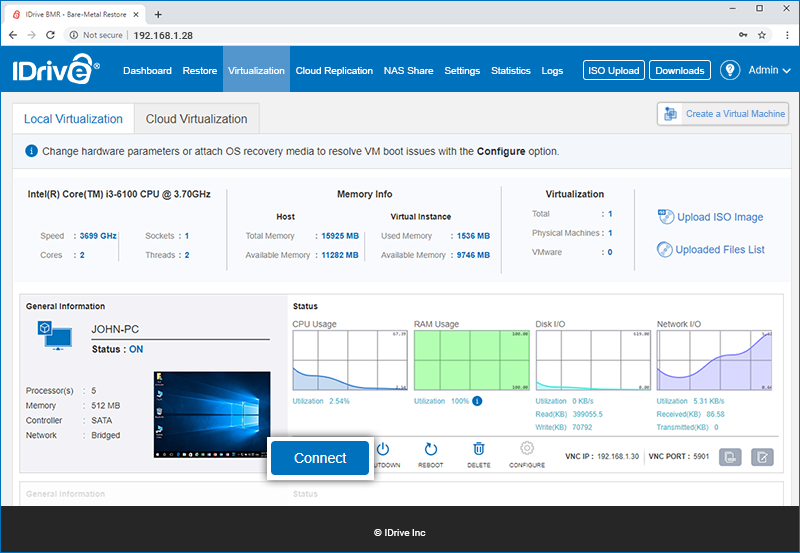Image resolution: width=800 pixels, height=553 pixels.
Task: Click the Read(KB) 399055.5 value
Action: [587, 414]
